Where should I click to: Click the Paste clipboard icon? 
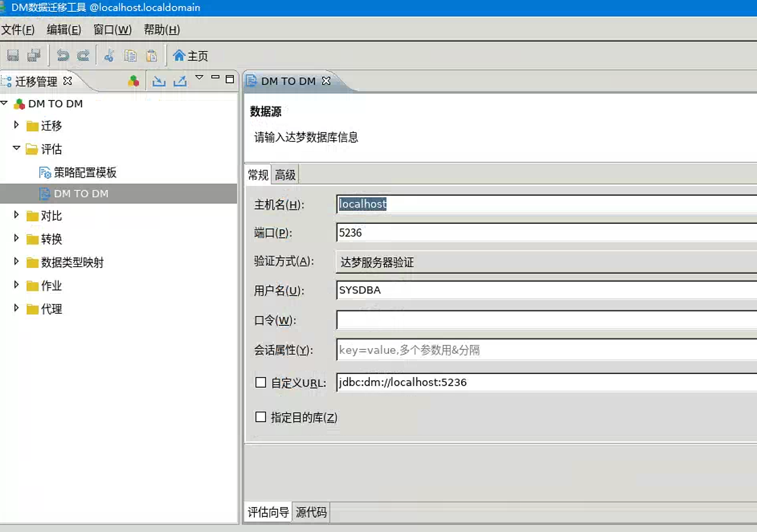[151, 56]
